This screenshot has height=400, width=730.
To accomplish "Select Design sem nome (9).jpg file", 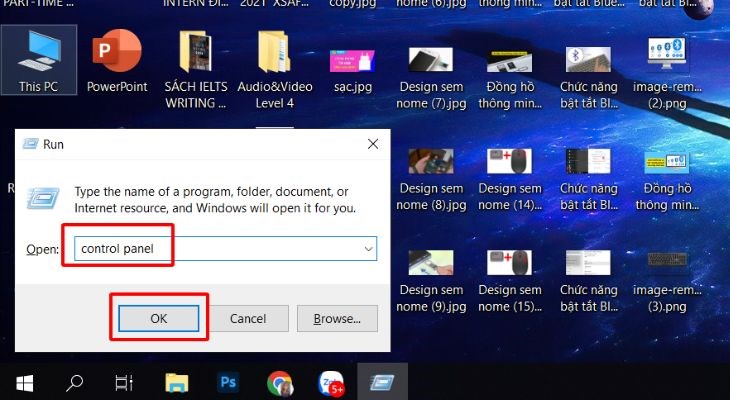I will (431, 281).
